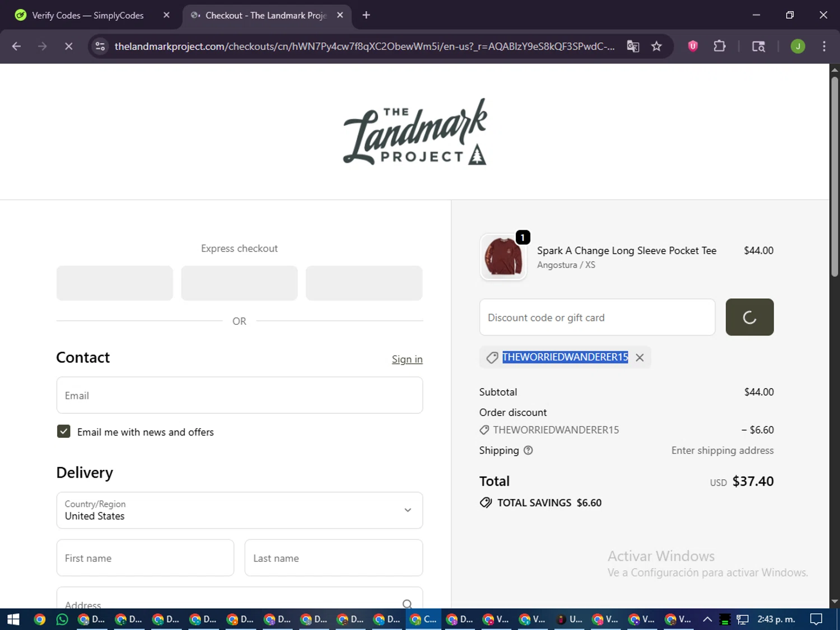Open the green J profile avatar

(x=797, y=46)
